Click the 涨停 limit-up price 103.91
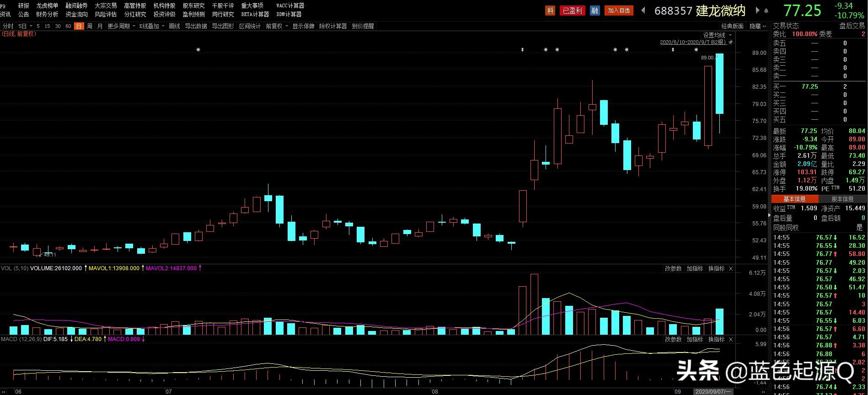This screenshot has width=868, height=395. click(807, 172)
